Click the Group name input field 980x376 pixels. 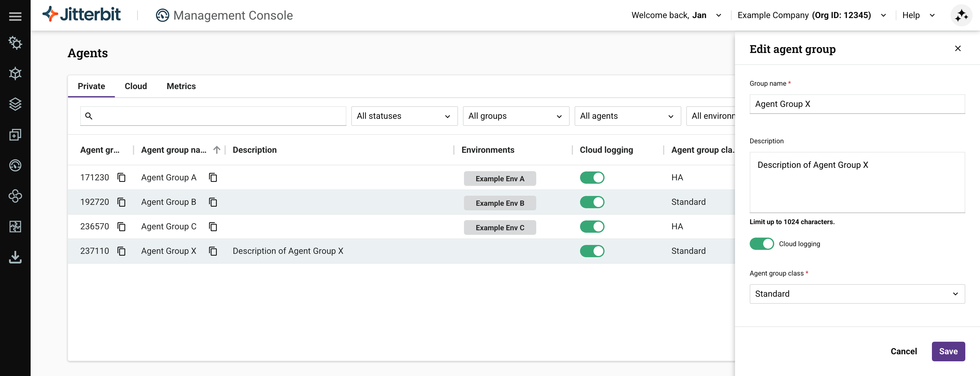pyautogui.click(x=857, y=104)
